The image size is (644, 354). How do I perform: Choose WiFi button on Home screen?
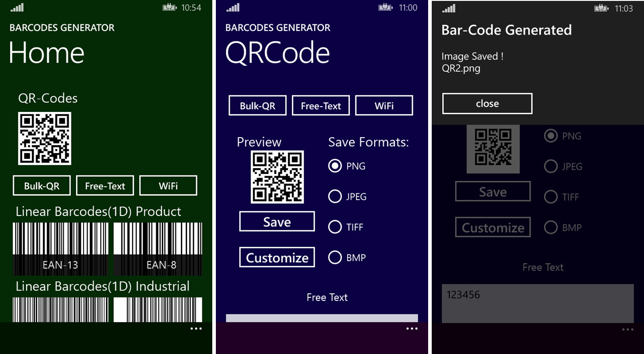pos(168,186)
